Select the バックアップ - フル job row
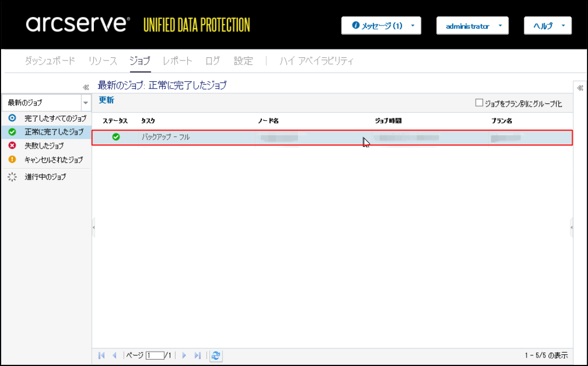This screenshot has height=366, width=588. (332, 137)
